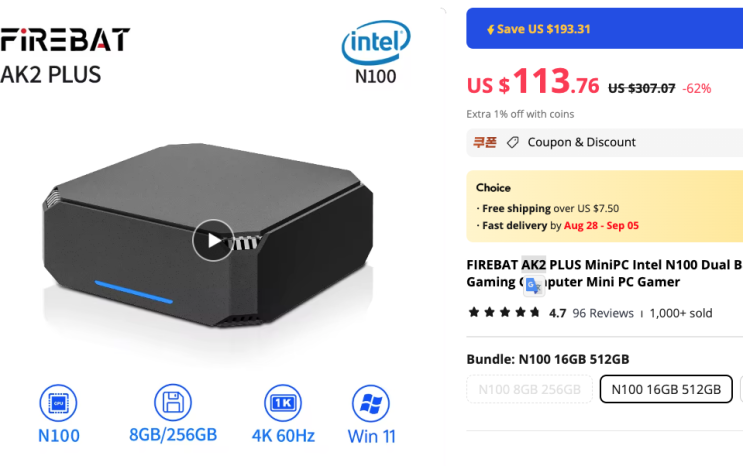Open the 96 Reviews link
743x466 pixels.
(x=603, y=313)
